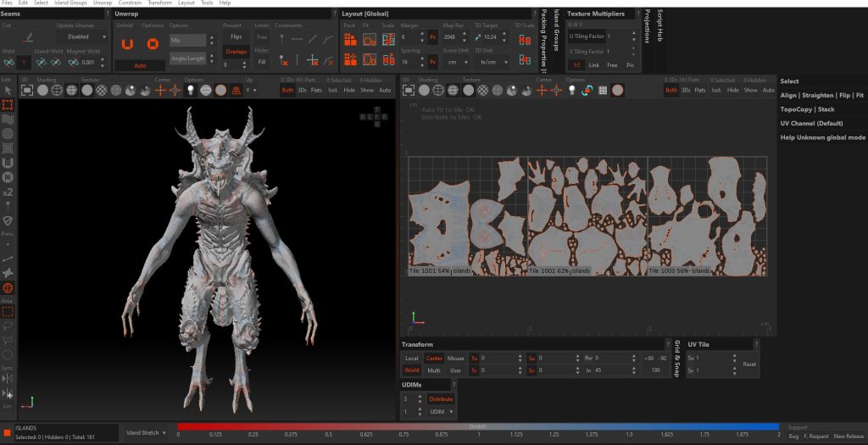Toggle the Overlaps prevent option
Image resolution: width=868 pixels, height=445 pixels.
(236, 51)
